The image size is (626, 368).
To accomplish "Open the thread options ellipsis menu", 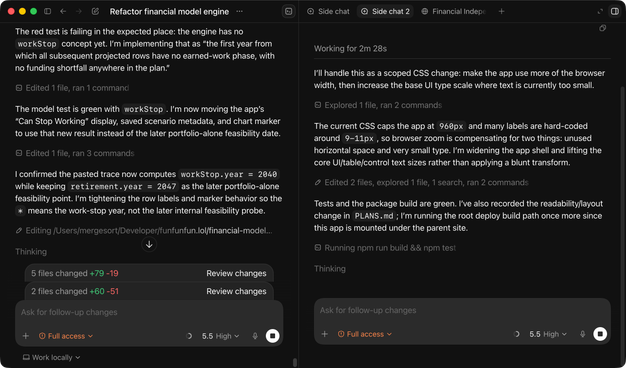I will tap(240, 11).
